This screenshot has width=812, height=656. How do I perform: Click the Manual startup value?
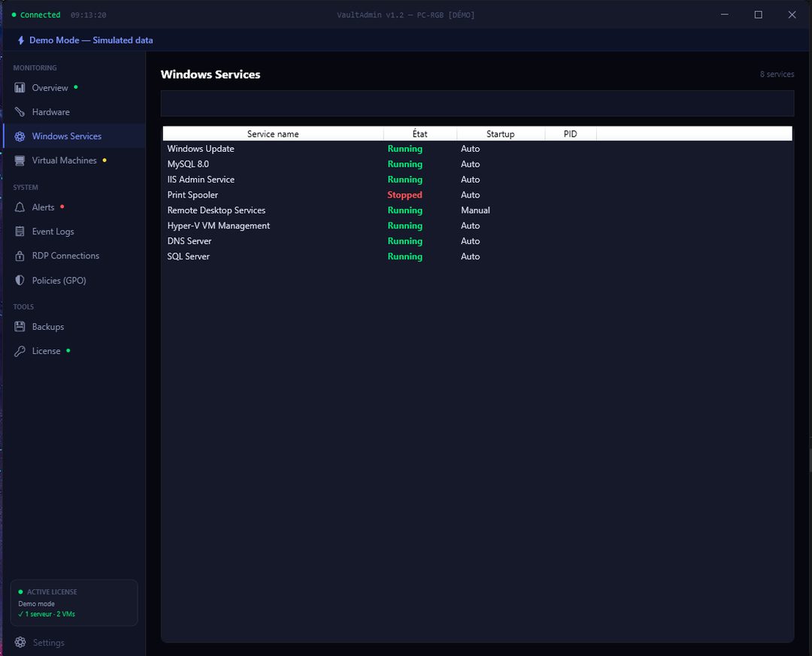[475, 210]
